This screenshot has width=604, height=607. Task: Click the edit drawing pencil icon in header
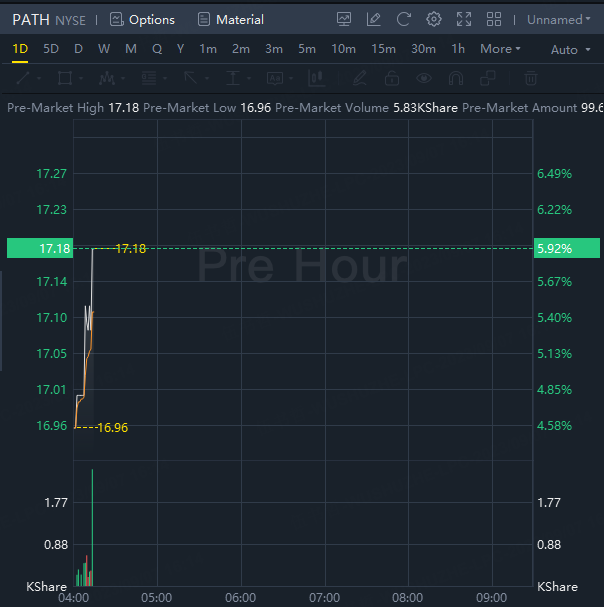[374, 19]
